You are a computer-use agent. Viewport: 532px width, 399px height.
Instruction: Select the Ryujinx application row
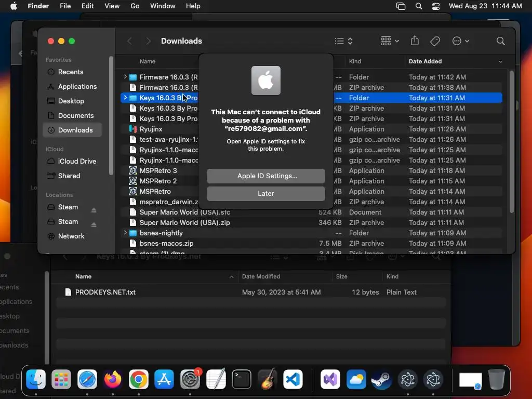[311, 129]
